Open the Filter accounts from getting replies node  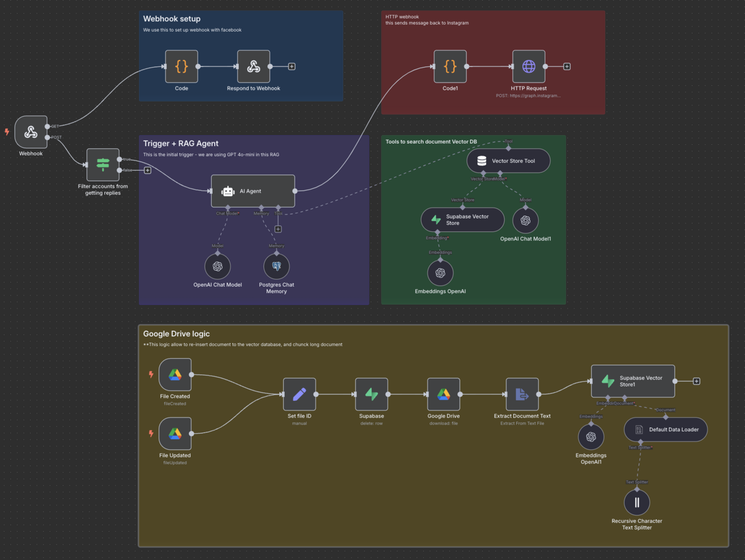[103, 164]
